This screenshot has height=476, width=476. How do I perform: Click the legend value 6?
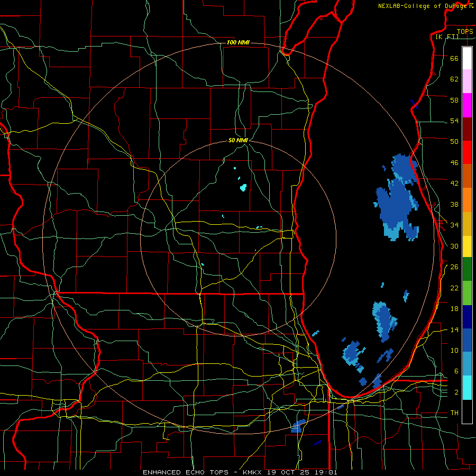(x=456, y=371)
